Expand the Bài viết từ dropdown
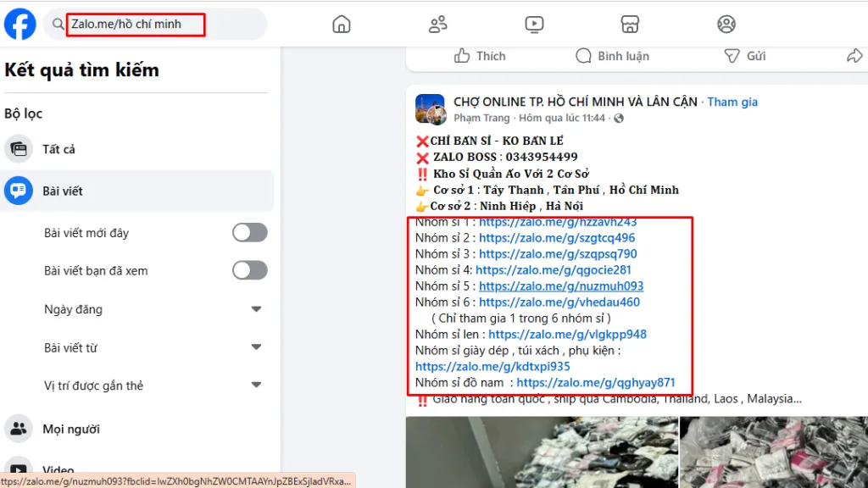This screenshot has width=868, height=488. pyautogui.click(x=257, y=347)
